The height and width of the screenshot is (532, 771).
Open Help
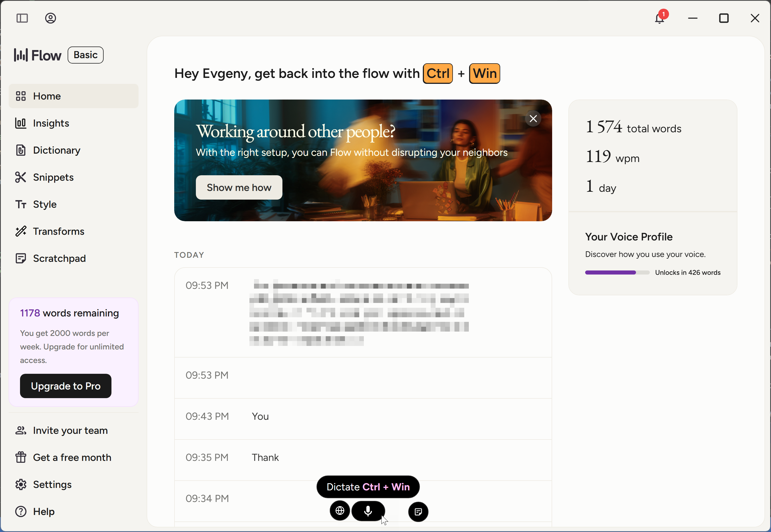point(74,511)
